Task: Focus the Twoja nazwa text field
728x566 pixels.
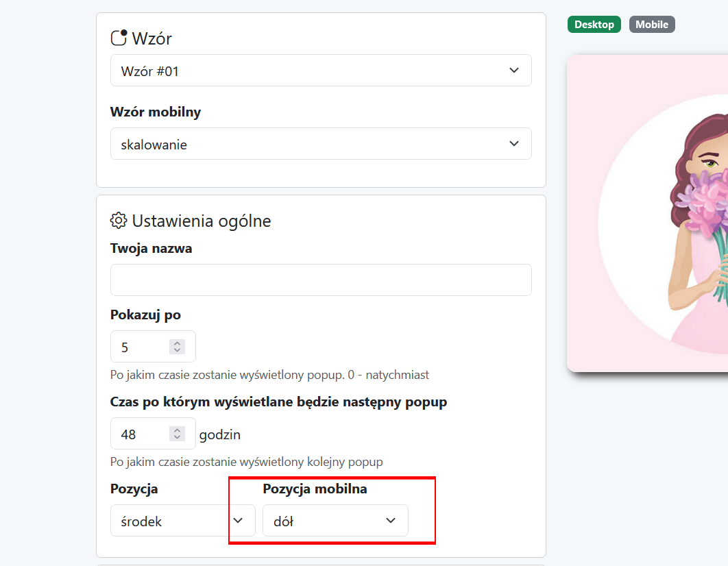Action: click(x=321, y=280)
